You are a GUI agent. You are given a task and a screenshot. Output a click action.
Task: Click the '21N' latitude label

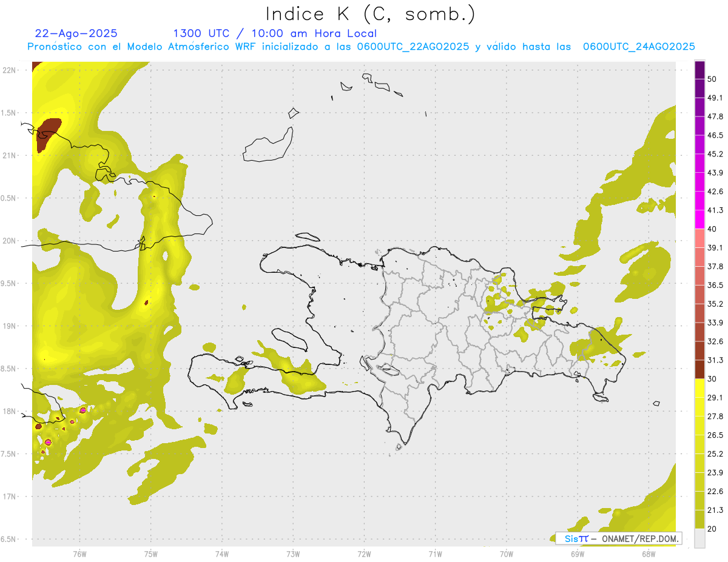coord(9,155)
